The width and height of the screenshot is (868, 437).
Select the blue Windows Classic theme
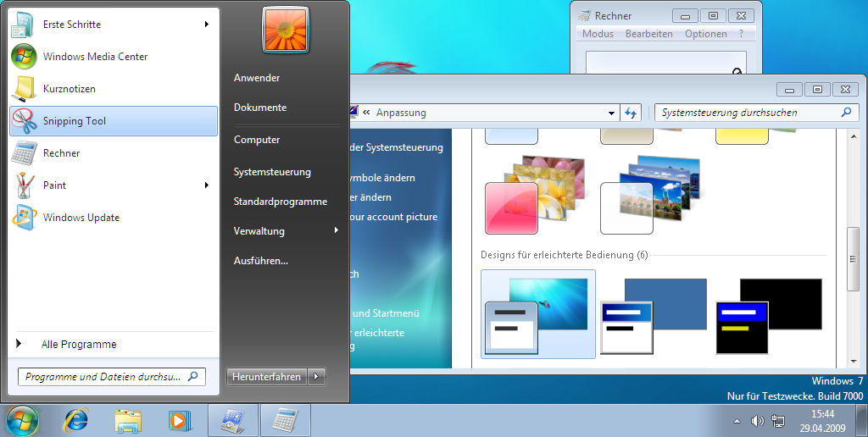tap(654, 315)
